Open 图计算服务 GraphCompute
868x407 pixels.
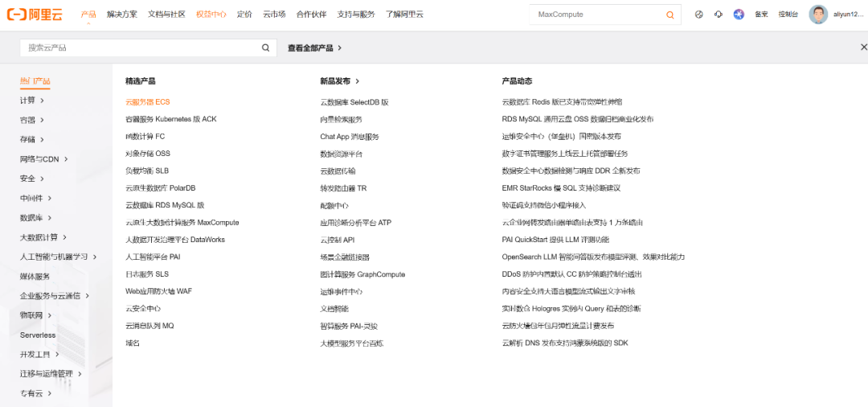[x=362, y=274]
